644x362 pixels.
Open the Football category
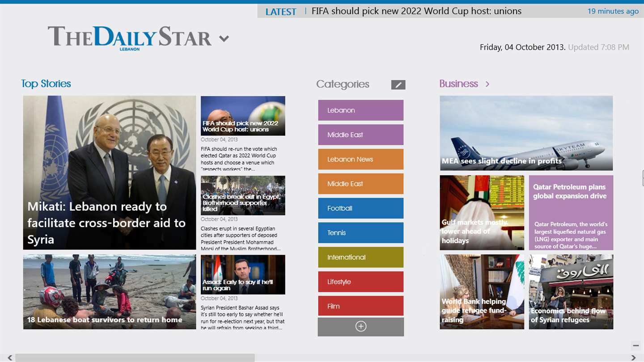click(361, 208)
